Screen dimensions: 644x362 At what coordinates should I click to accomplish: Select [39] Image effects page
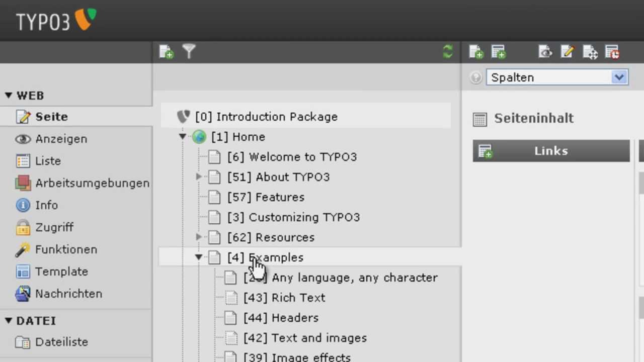click(297, 357)
